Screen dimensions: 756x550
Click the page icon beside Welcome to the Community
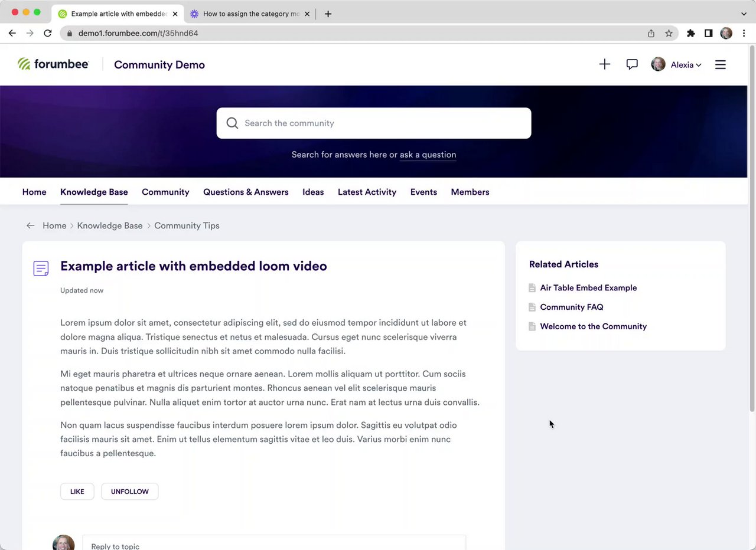click(x=532, y=326)
